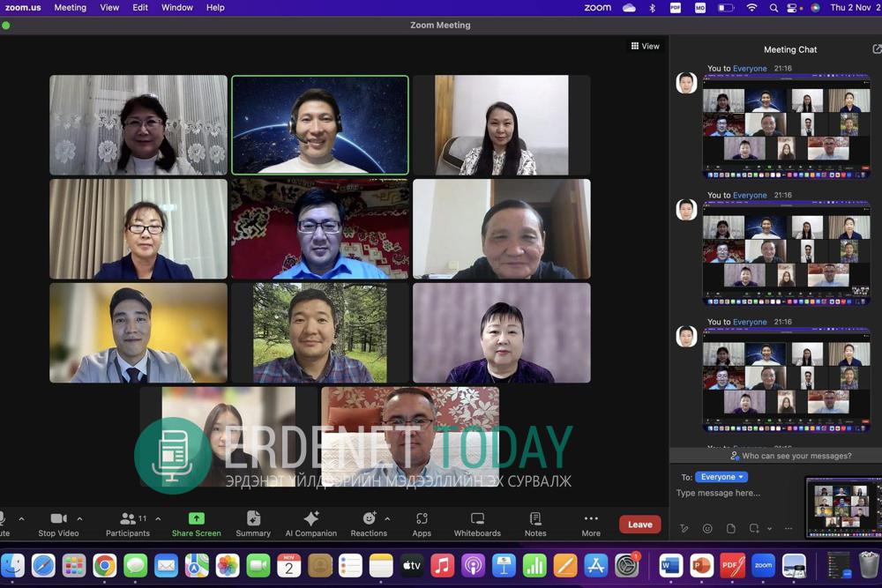Open the Meeting menu in menu bar
The image size is (882, 588).
71,8
